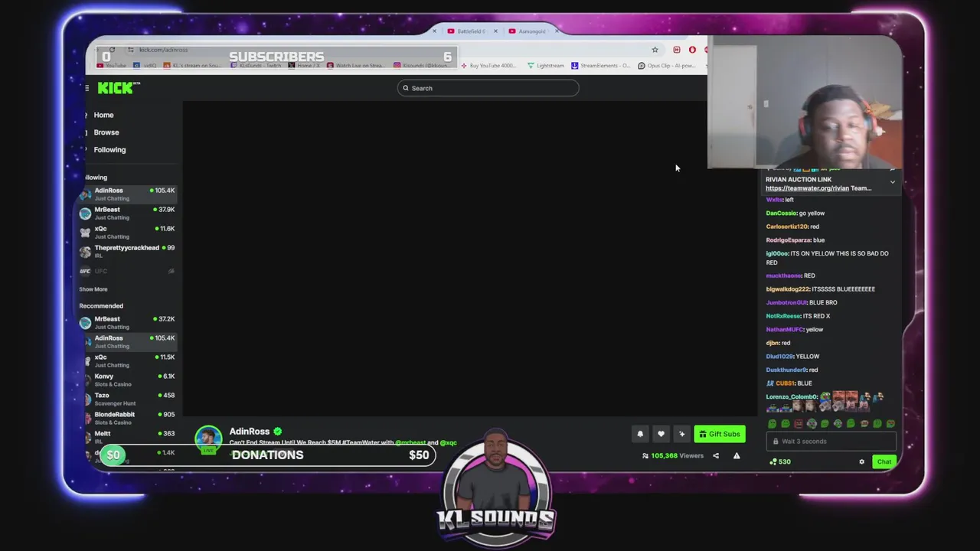Collapse the pinned Rivian auction message
Image resolution: width=980 pixels, height=551 pixels.
[892, 182]
